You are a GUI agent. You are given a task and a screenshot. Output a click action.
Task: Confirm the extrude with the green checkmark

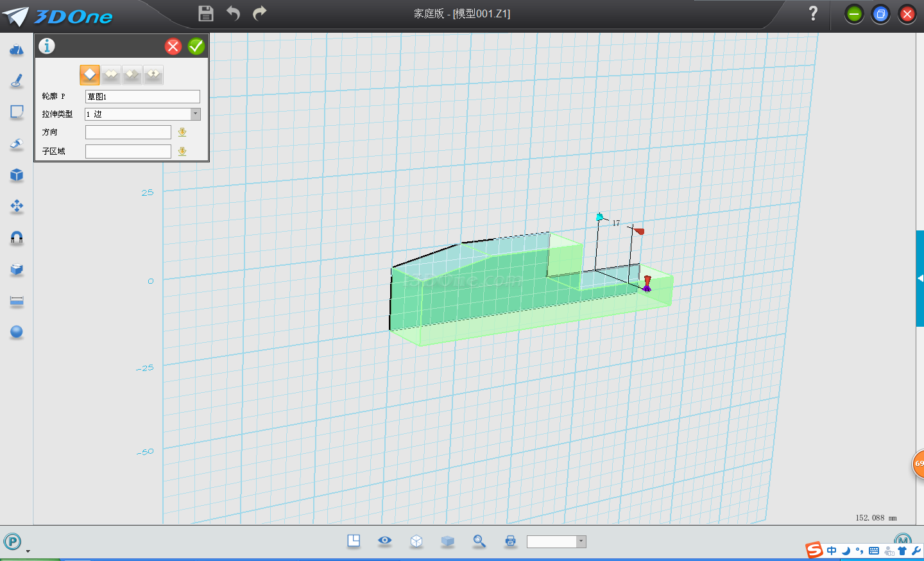[196, 46]
